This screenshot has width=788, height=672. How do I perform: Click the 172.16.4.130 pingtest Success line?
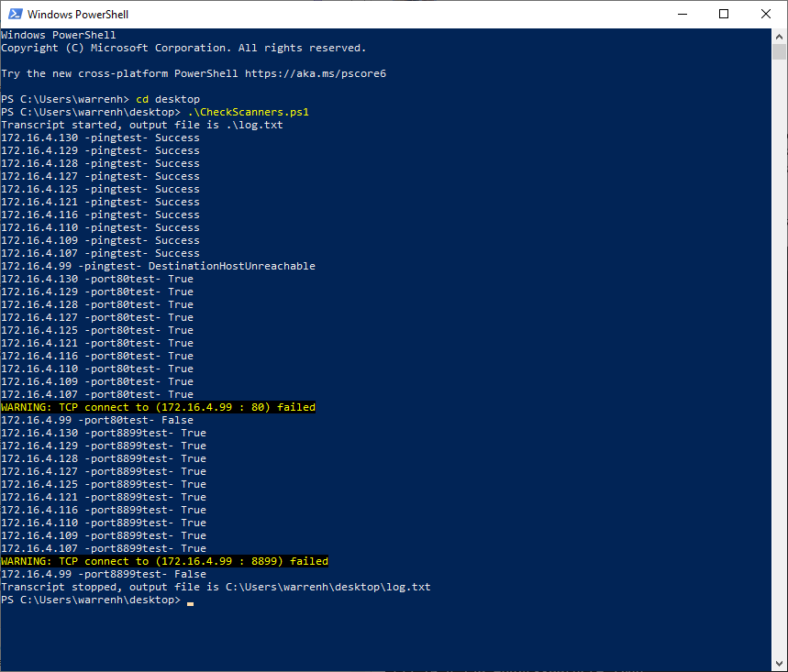tap(101, 138)
